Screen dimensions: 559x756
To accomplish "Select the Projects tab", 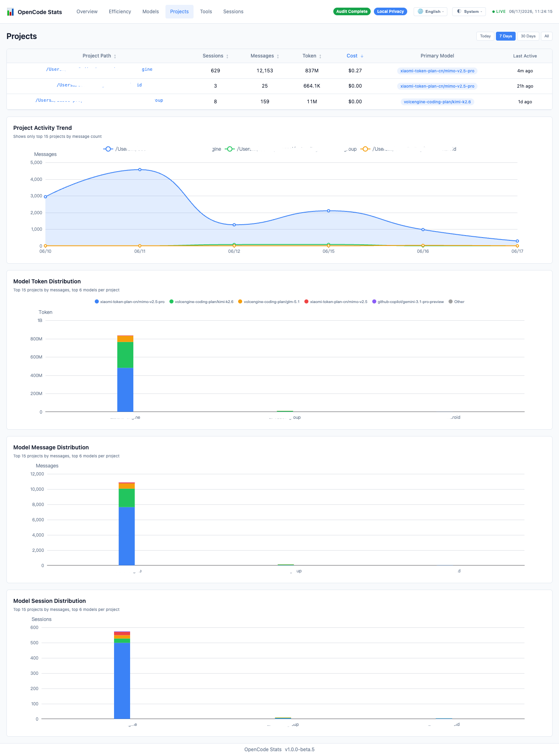I will click(x=180, y=12).
